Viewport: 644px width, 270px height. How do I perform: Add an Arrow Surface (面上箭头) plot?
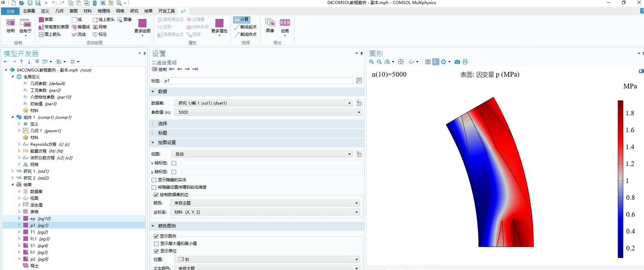(50, 34)
